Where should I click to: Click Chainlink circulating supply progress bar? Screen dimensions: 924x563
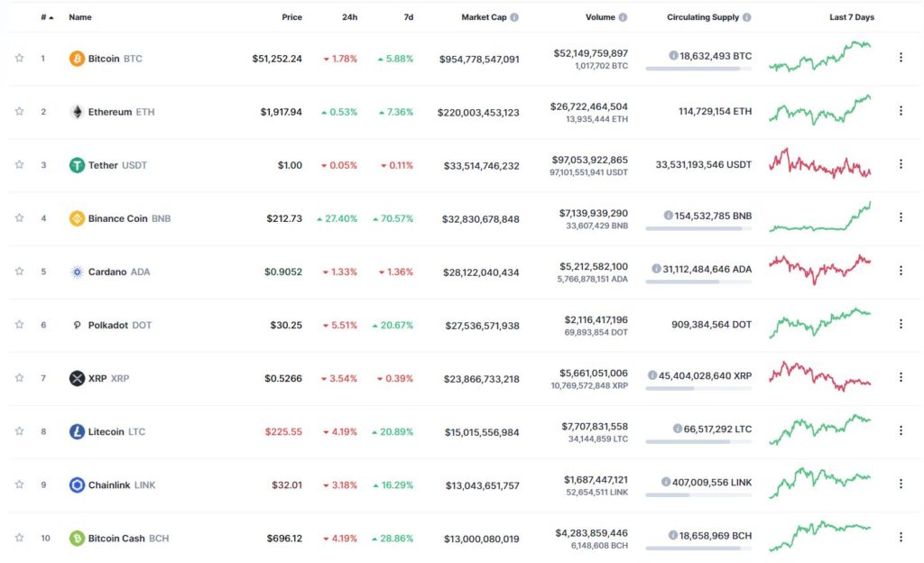[x=698, y=495]
